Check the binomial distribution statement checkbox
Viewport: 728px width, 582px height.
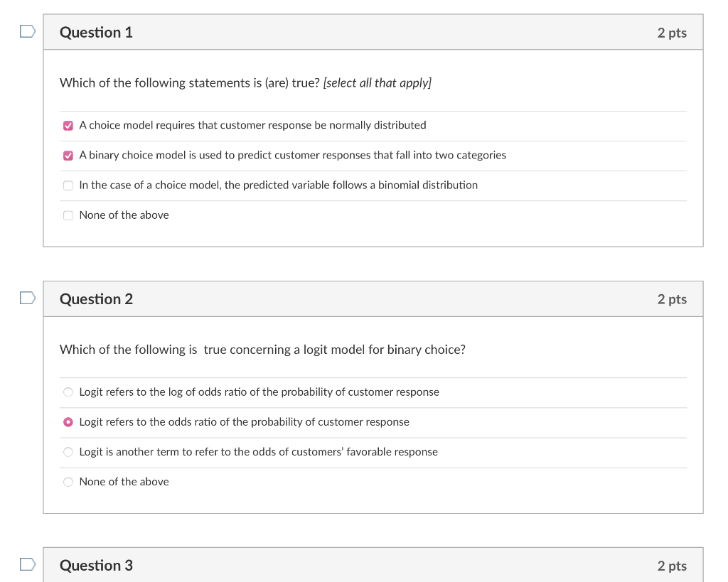tap(68, 185)
